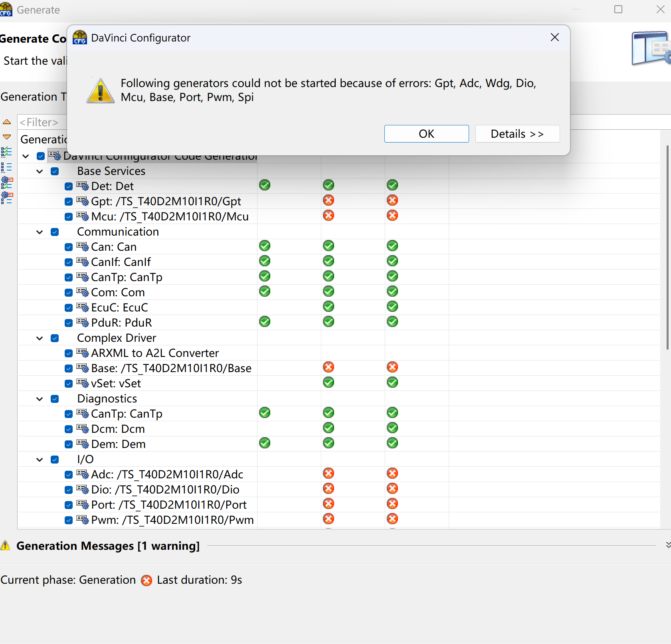Collapse the Diagnostics group
The image size is (671, 644).
coord(40,399)
